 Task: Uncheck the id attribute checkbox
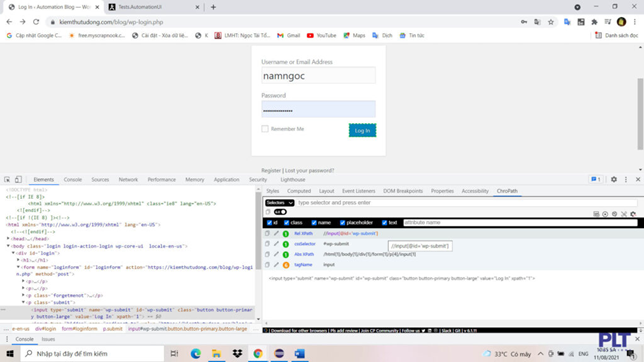(x=269, y=223)
